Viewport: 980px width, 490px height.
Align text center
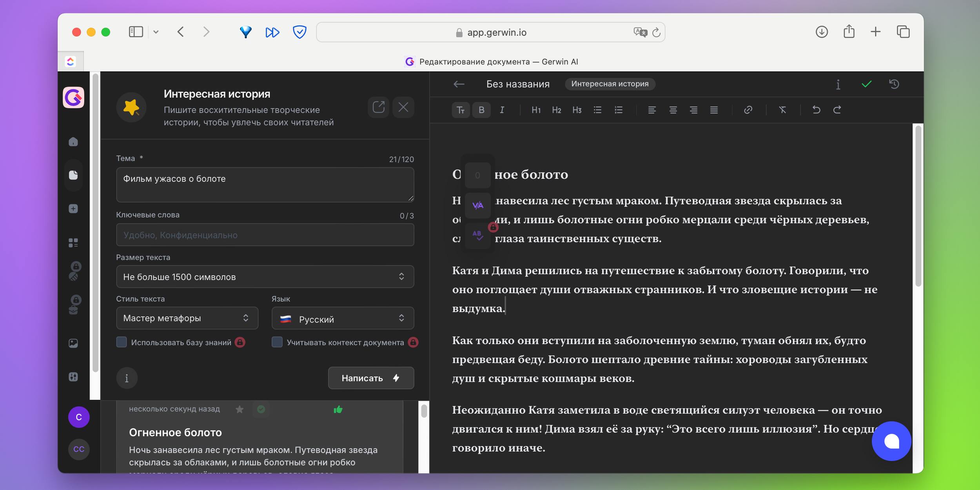673,110
